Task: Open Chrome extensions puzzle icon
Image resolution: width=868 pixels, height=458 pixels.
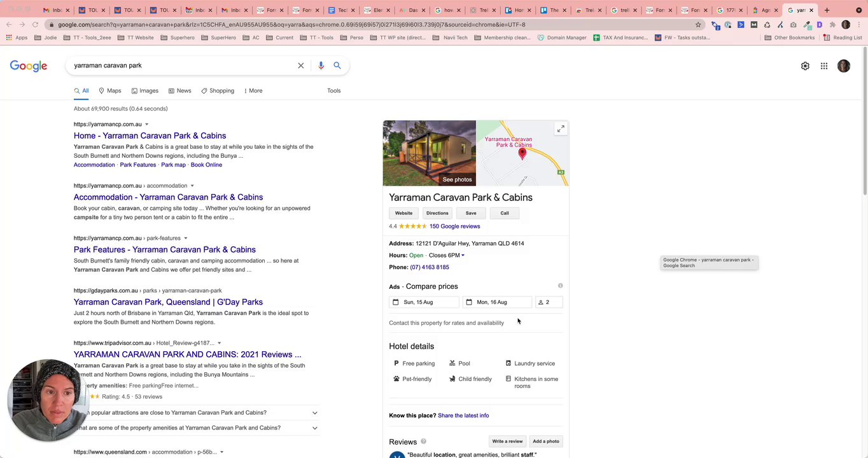Action: click(832, 25)
